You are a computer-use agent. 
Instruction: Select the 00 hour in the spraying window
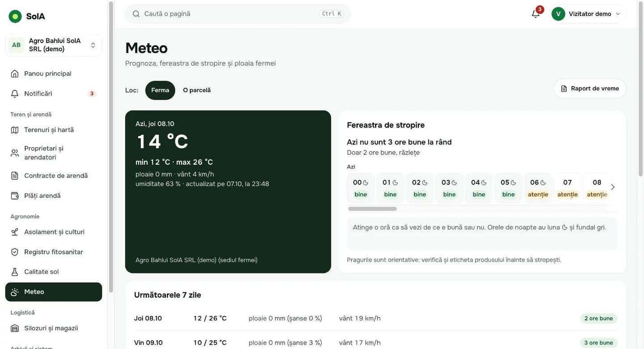click(x=360, y=188)
